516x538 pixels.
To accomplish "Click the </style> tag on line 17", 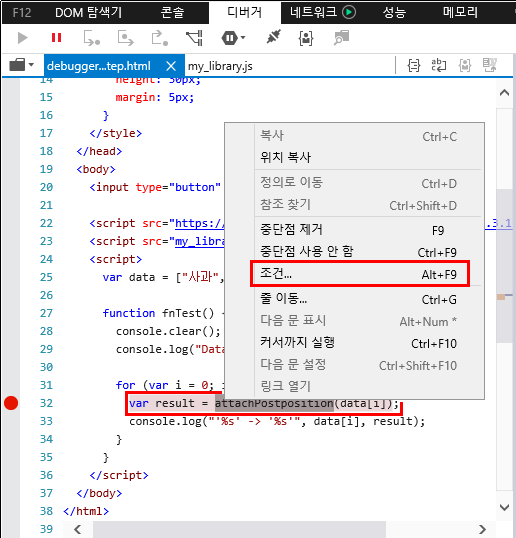I will click(x=116, y=133).
